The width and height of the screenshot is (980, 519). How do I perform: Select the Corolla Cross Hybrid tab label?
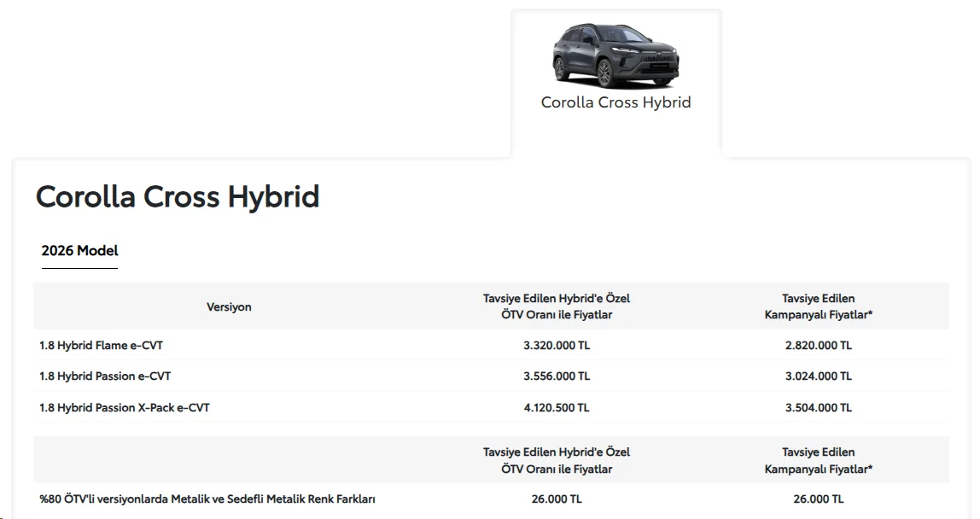tap(615, 102)
